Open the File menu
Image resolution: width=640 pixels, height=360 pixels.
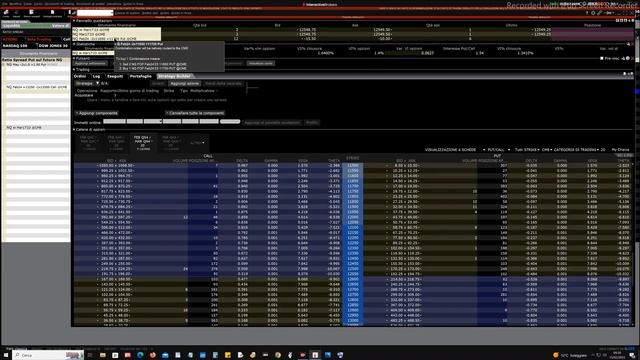pos(4,4)
